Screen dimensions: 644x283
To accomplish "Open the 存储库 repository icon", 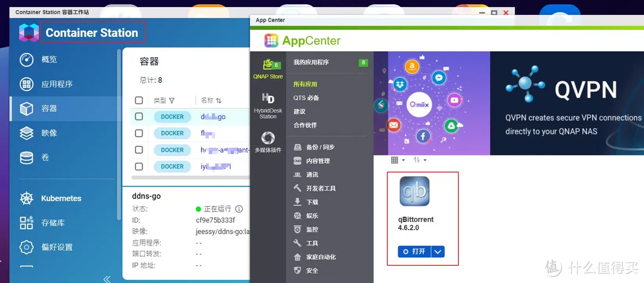I will pos(27,223).
